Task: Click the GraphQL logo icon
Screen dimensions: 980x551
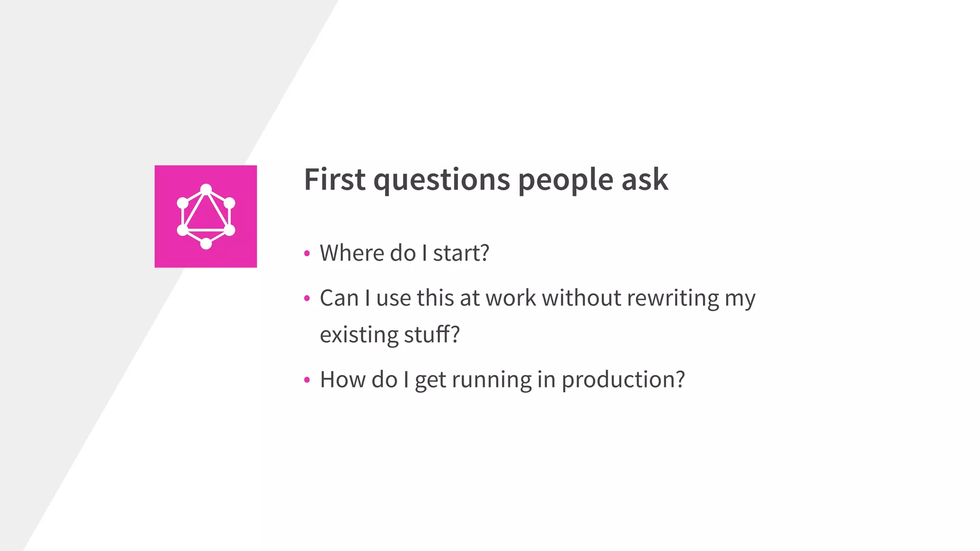Action: [x=206, y=216]
